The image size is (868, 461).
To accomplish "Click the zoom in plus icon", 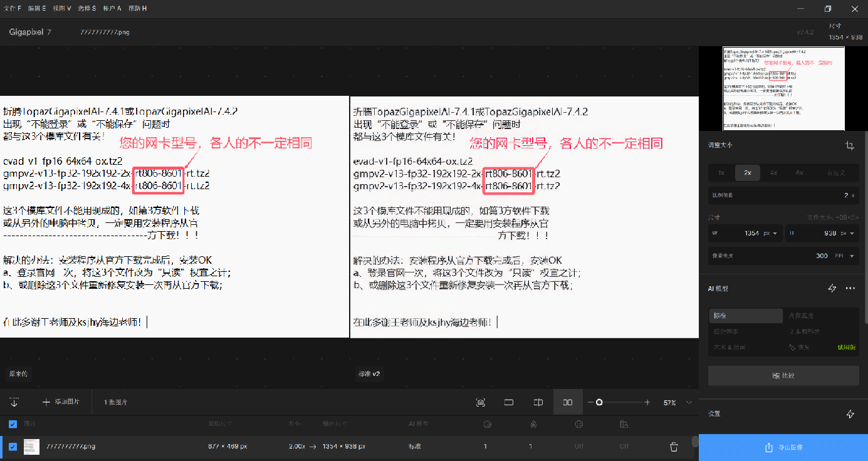I will (x=647, y=402).
